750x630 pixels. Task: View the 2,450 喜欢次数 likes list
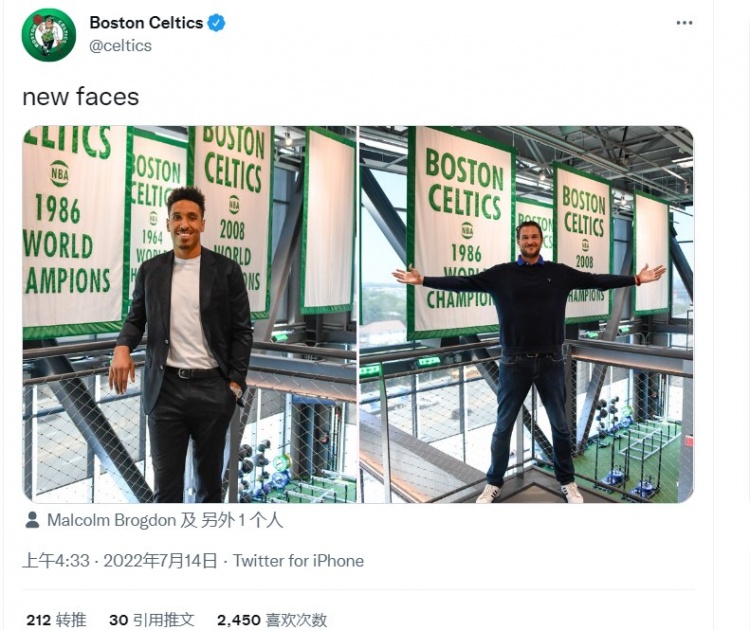pos(271,620)
